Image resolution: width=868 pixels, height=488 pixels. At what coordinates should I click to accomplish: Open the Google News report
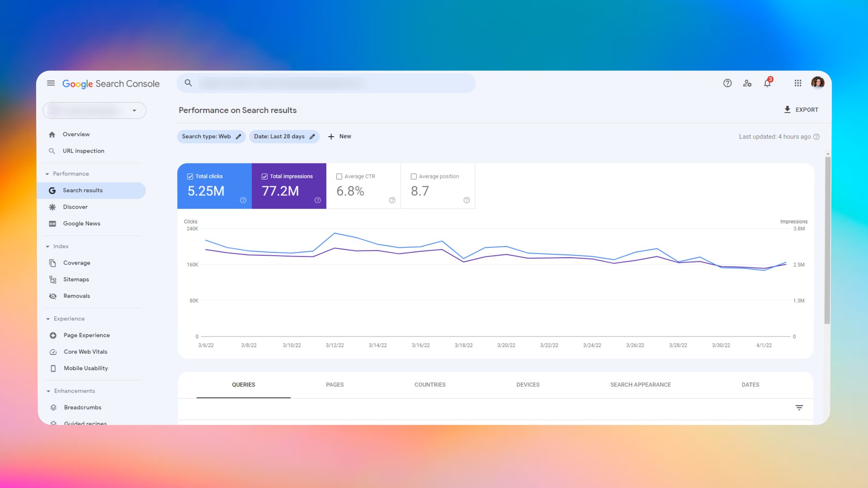82,224
